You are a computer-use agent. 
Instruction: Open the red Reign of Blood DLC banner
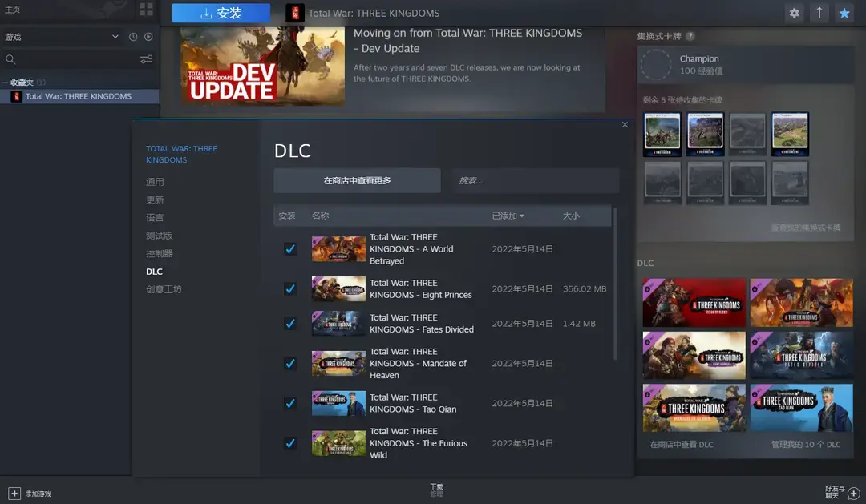click(x=694, y=303)
